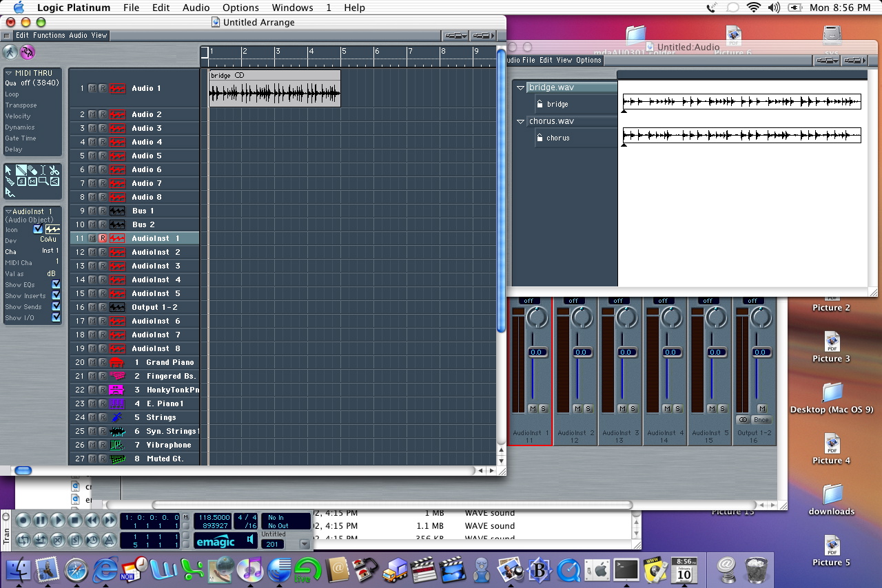Mute the Audio 1 track
The width and height of the screenshot is (882, 588).
92,88
